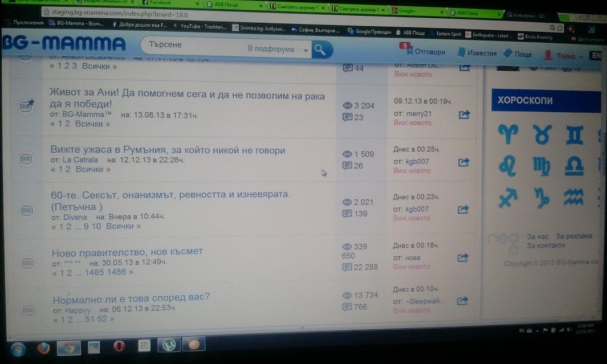Image resolution: width=607 pixels, height=364 pixels.
Task: Go to last post arrow for Ново правителство topic
Action: pos(463,257)
